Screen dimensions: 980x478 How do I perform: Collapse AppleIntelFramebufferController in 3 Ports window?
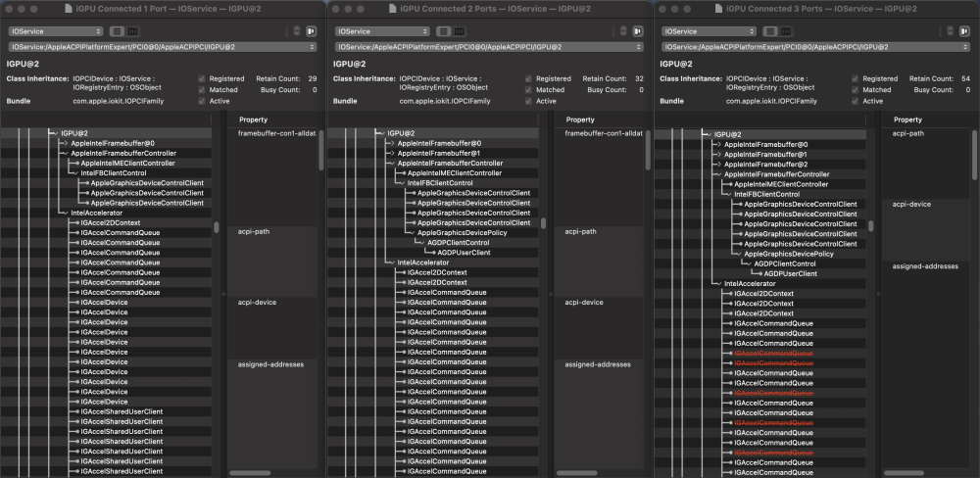(718, 174)
